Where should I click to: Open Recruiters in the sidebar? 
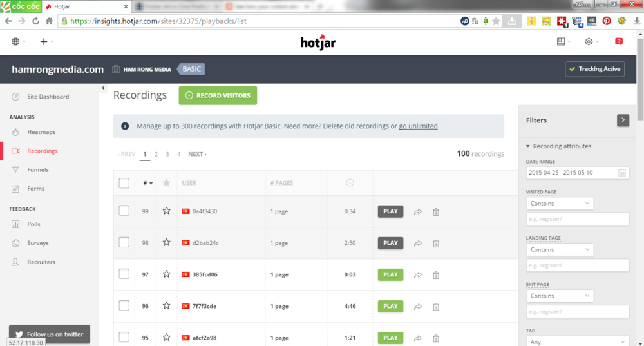coord(41,262)
